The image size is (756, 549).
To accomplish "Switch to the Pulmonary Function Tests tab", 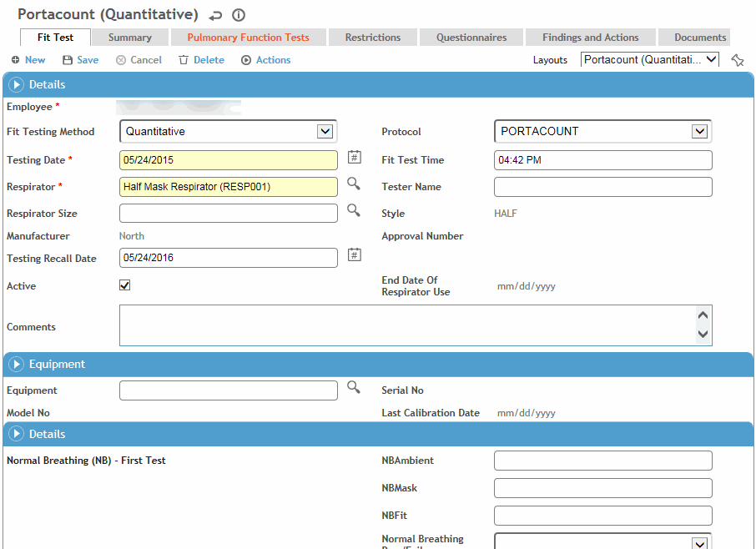I will click(248, 38).
